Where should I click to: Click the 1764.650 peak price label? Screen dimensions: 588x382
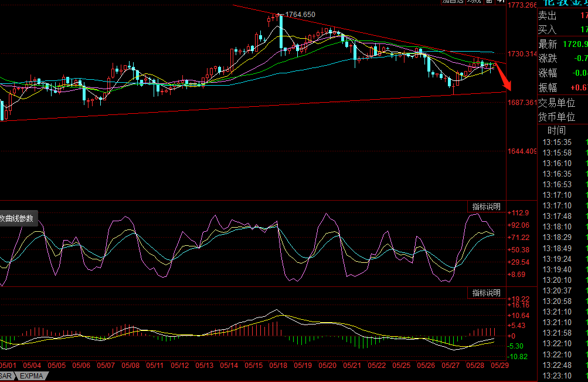click(300, 15)
